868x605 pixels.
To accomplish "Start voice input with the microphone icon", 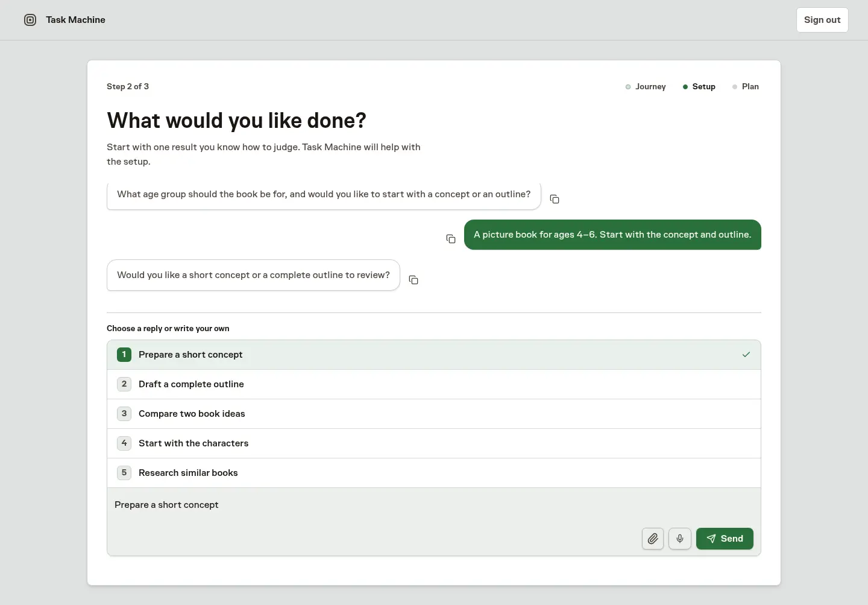I will pos(680,539).
